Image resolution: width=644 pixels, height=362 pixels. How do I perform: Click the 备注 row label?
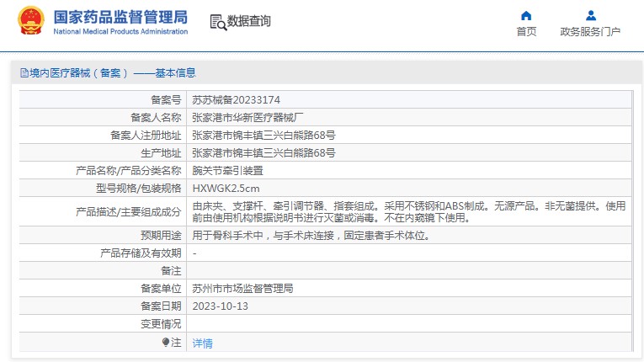171,271
